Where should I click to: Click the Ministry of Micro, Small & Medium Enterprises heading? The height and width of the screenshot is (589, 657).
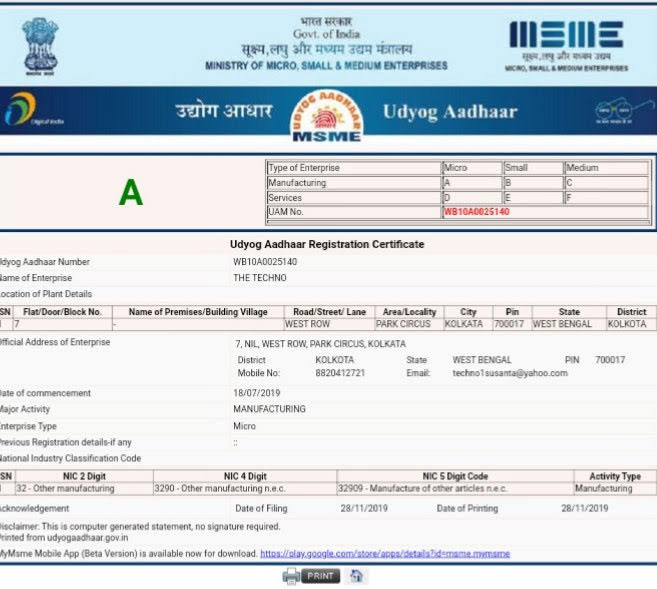click(x=327, y=66)
